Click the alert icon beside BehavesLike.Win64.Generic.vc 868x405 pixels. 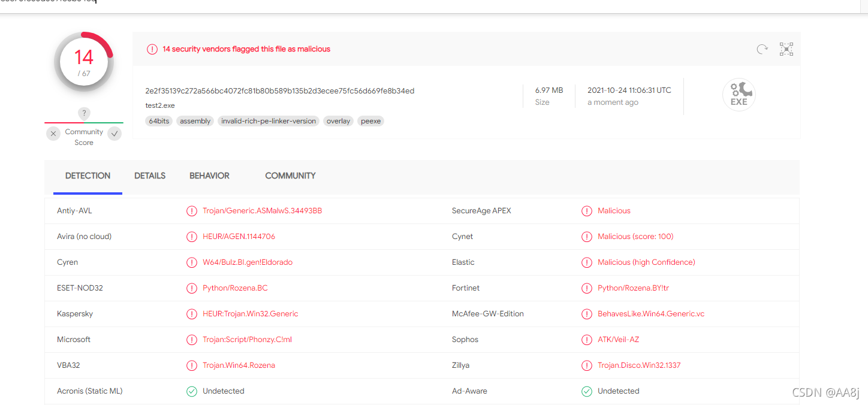pyautogui.click(x=587, y=314)
